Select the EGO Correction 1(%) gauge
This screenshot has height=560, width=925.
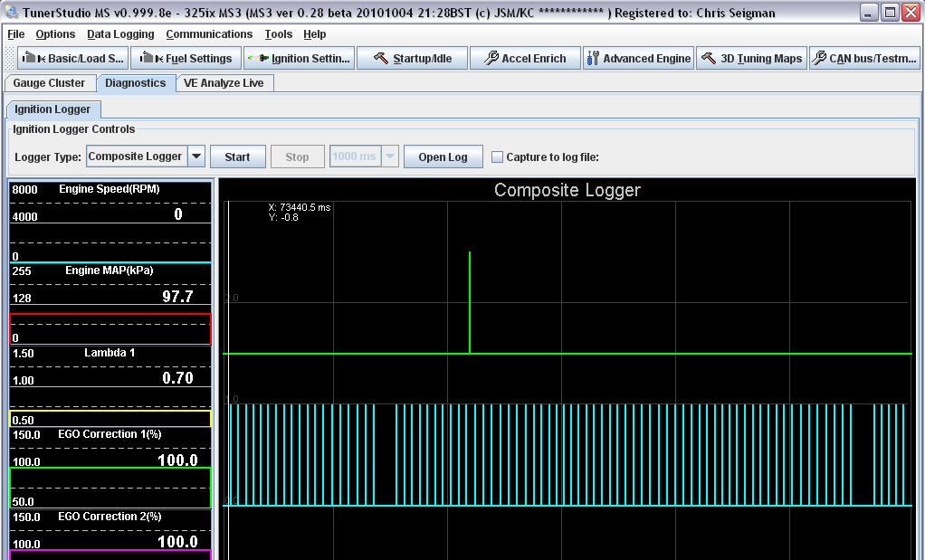click(110, 468)
